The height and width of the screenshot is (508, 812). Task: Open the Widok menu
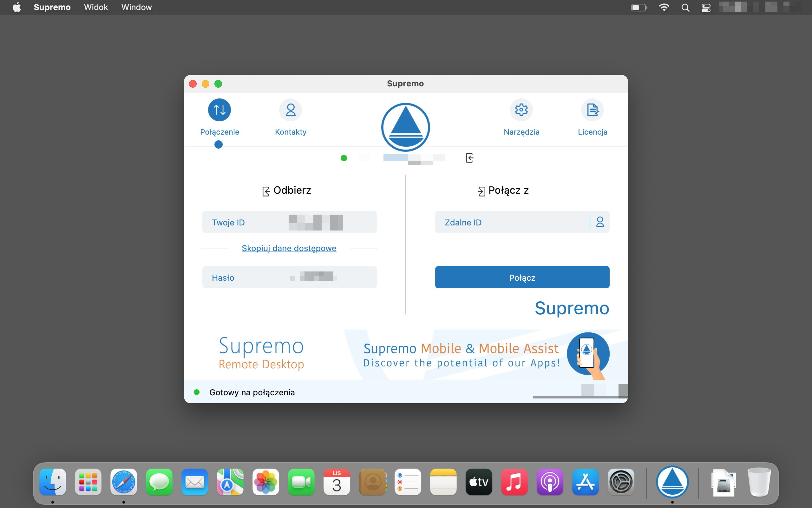tap(95, 7)
